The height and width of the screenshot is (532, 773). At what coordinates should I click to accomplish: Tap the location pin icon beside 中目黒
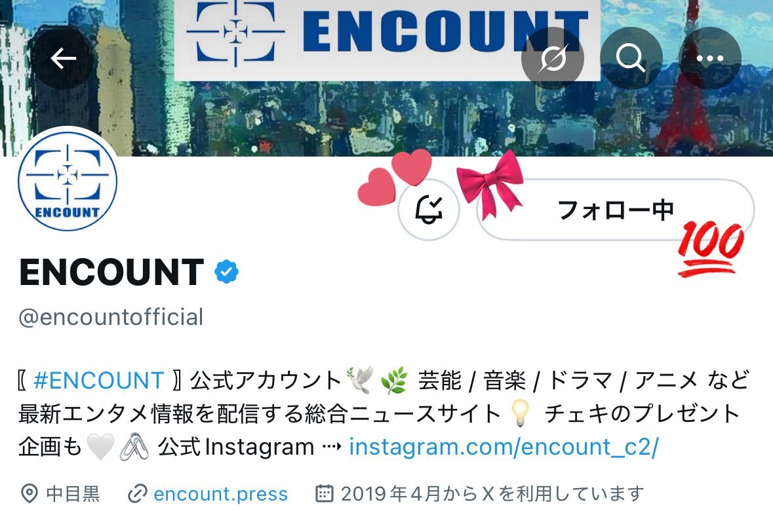click(x=30, y=493)
